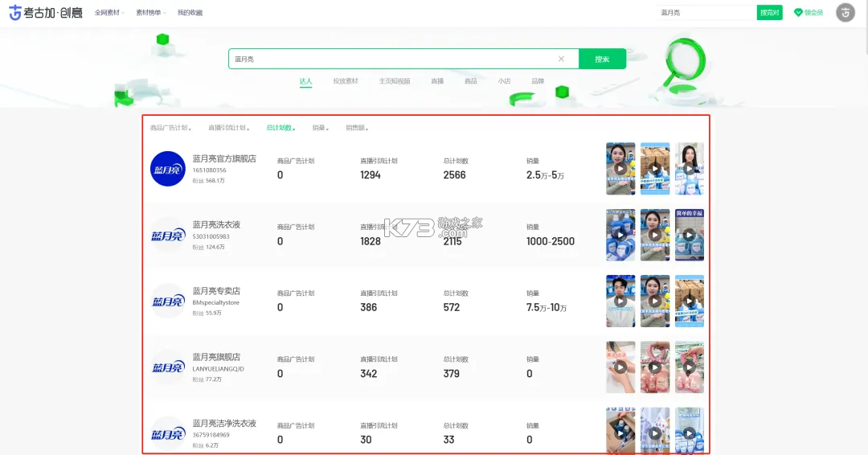Sort by 商品广告计划
The height and width of the screenshot is (455, 868).
170,128
